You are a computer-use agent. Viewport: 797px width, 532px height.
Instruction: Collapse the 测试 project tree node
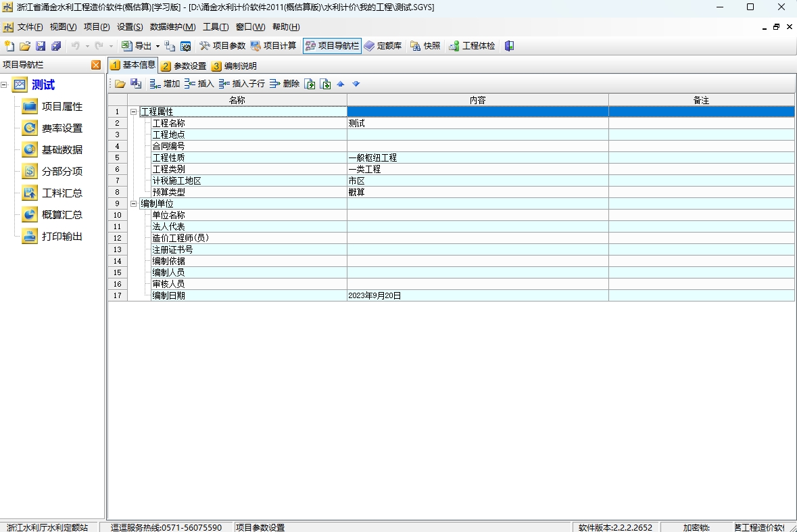4,85
